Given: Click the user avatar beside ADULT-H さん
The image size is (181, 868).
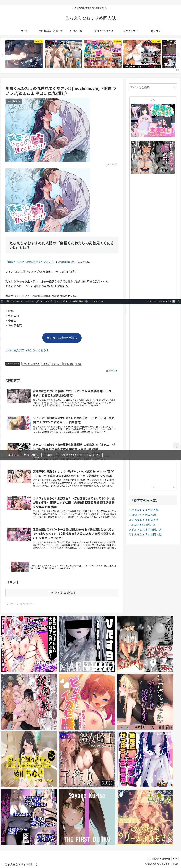Looking at the screenshot, I should [174, 301].
